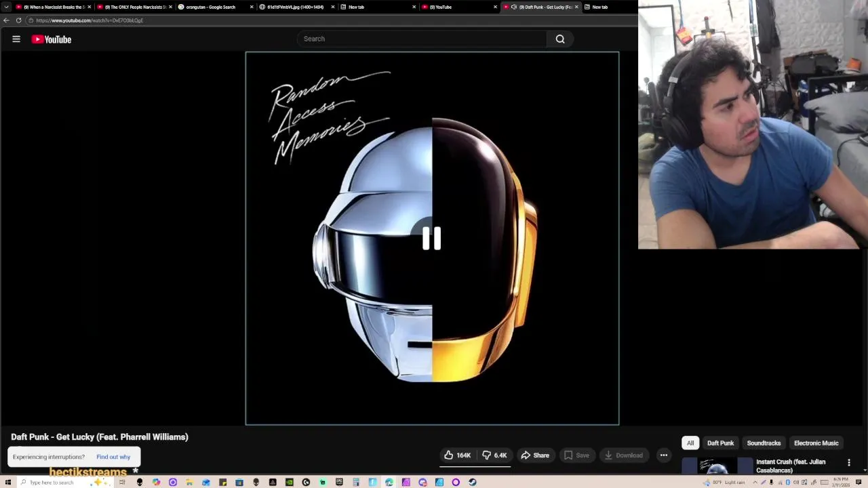Select the Electronic Music filter chip

coord(816,443)
